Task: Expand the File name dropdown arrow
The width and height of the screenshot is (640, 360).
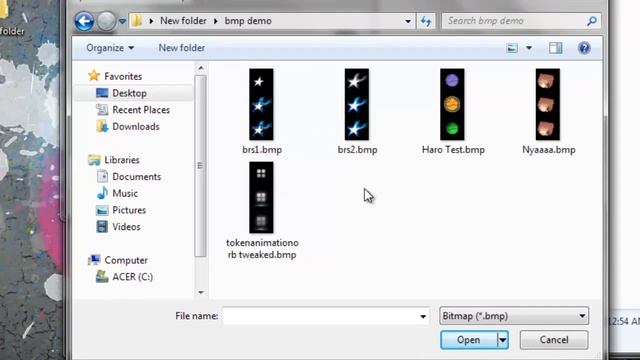Action: click(423, 316)
